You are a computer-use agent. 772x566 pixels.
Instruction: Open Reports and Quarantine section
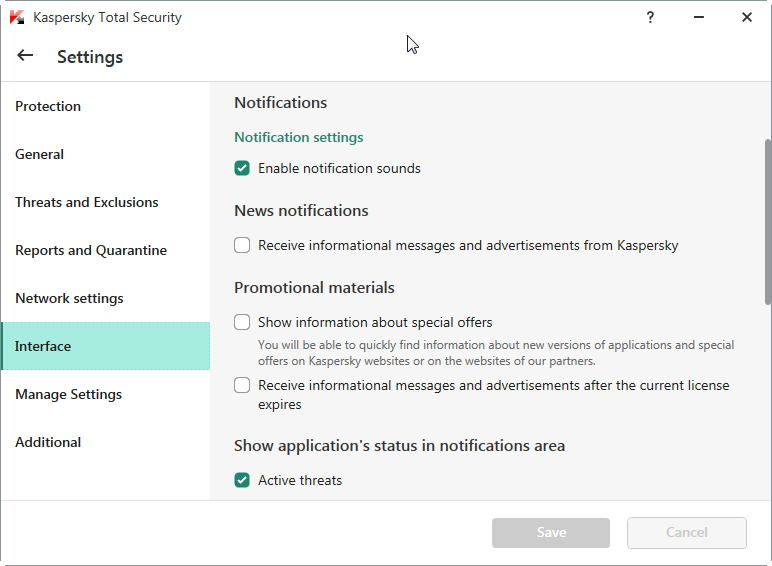tap(106, 250)
